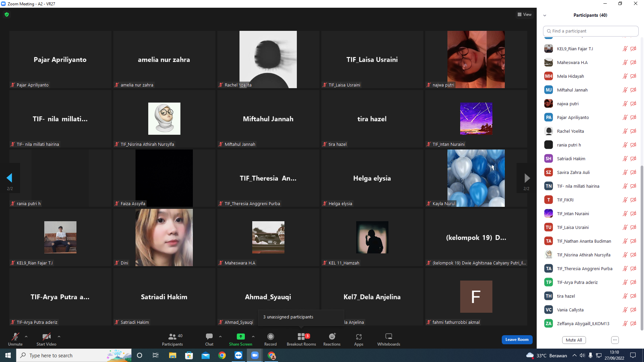Open the participants panel more options menu
This screenshot has width=644, height=362.
click(615, 340)
